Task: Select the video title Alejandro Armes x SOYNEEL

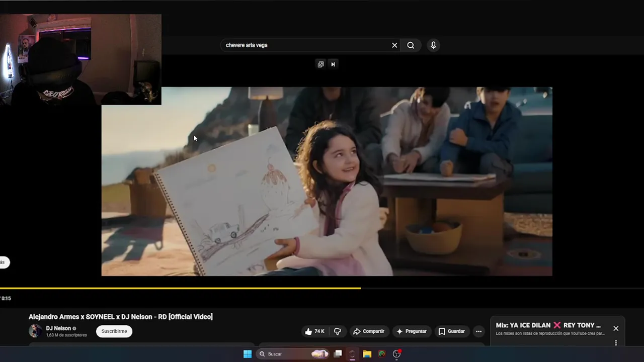Action: point(121,317)
